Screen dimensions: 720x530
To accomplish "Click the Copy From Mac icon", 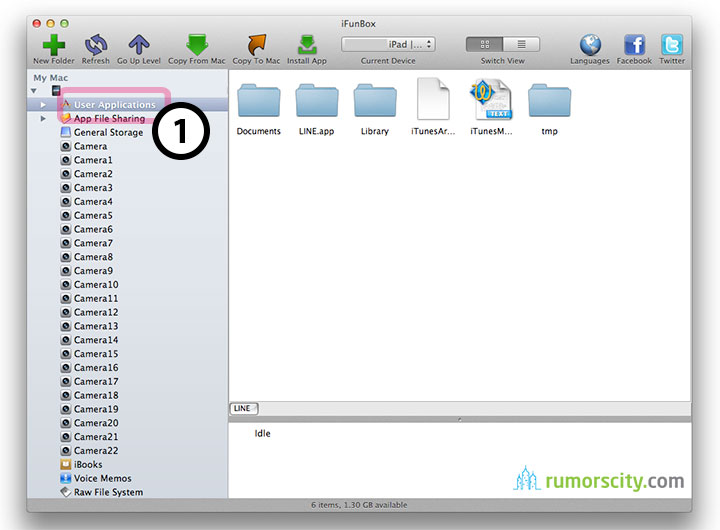I will 197,45.
